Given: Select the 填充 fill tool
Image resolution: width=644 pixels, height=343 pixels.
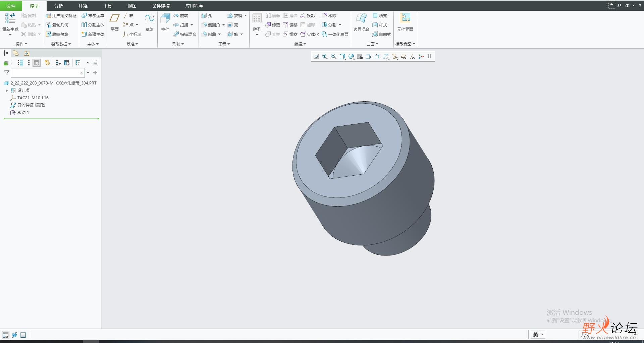Looking at the screenshot, I should click(x=380, y=15).
